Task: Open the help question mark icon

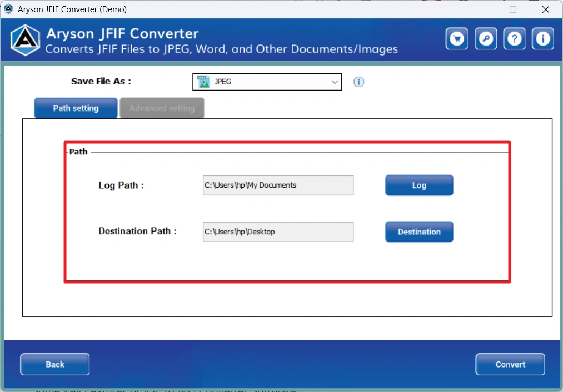Action: coord(514,38)
